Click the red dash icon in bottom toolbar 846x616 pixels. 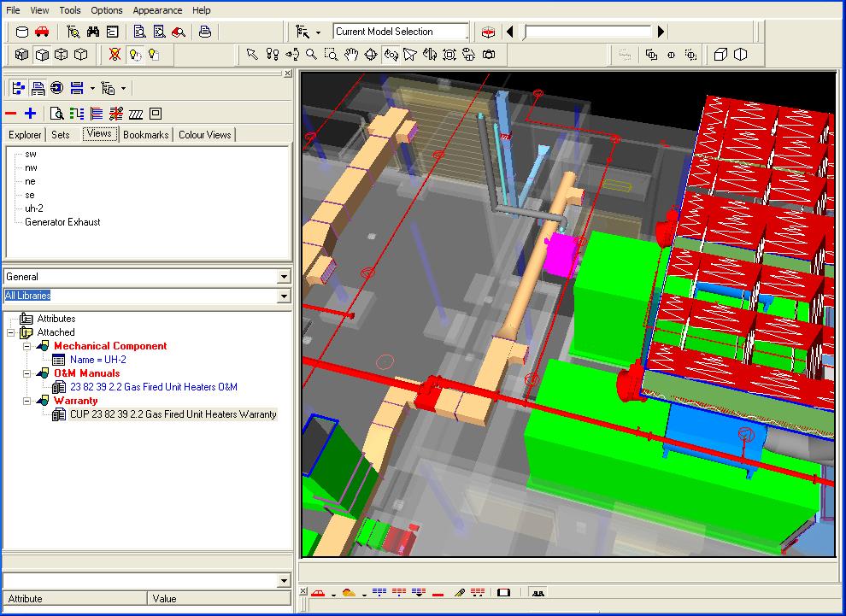438,593
